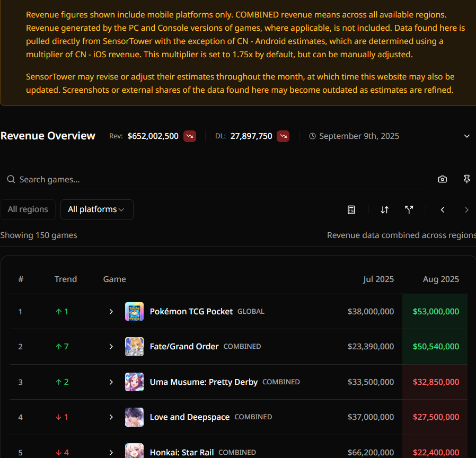The height and width of the screenshot is (458, 476).
Task: Expand the Uma Musume: Pretty Derby row
Action: point(111,382)
